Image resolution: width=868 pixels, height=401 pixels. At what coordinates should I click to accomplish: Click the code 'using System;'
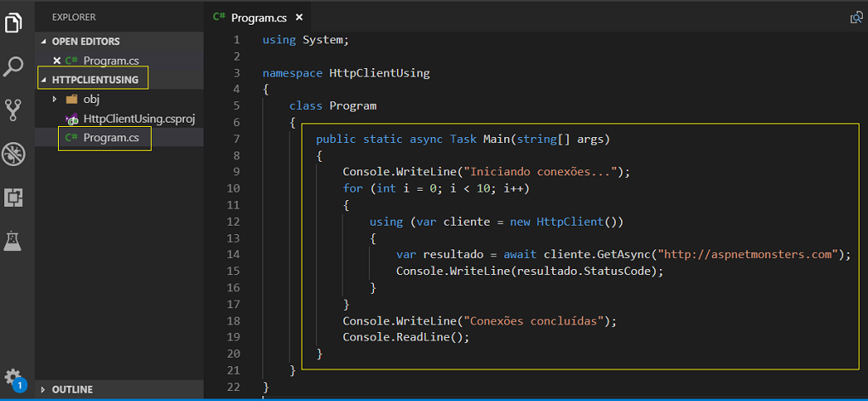click(x=306, y=40)
